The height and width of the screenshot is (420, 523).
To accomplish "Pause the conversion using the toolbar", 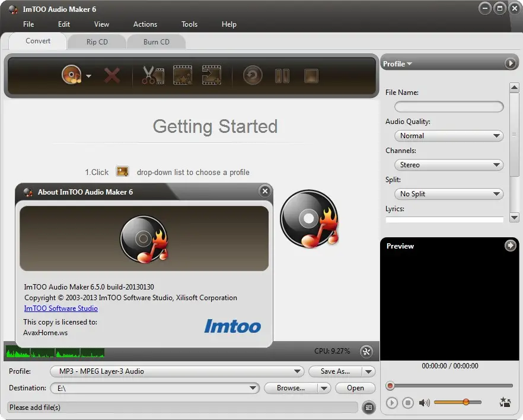I will pos(282,76).
